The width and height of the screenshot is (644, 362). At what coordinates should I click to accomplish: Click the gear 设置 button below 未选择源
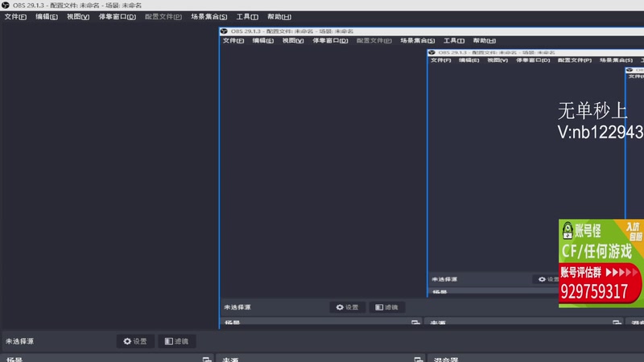coord(135,341)
